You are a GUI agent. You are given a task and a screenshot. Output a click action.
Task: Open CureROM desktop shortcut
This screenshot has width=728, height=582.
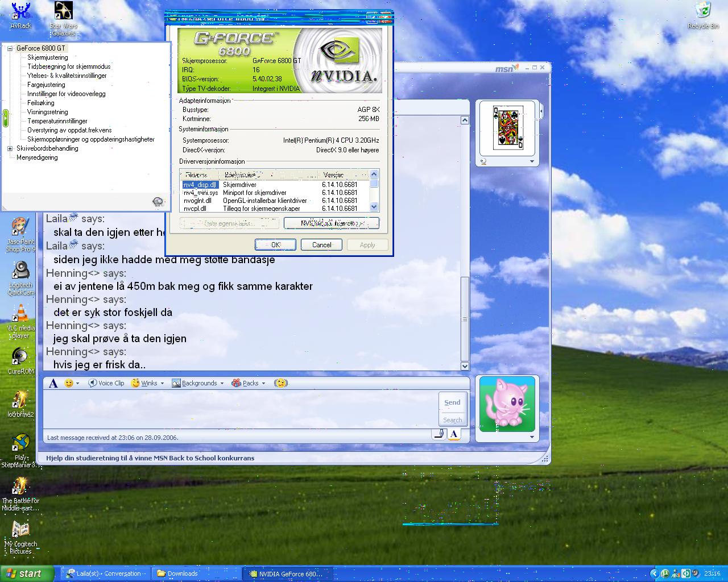20,361
